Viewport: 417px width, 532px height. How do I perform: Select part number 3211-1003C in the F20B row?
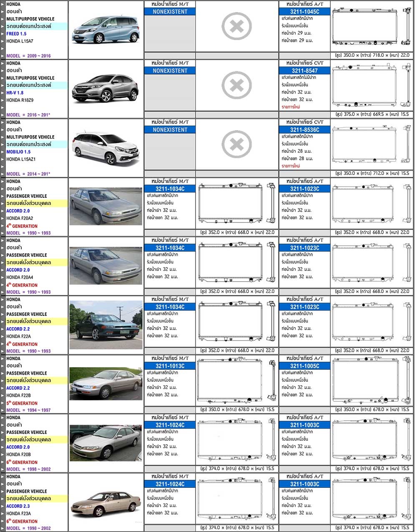pyautogui.click(x=305, y=425)
